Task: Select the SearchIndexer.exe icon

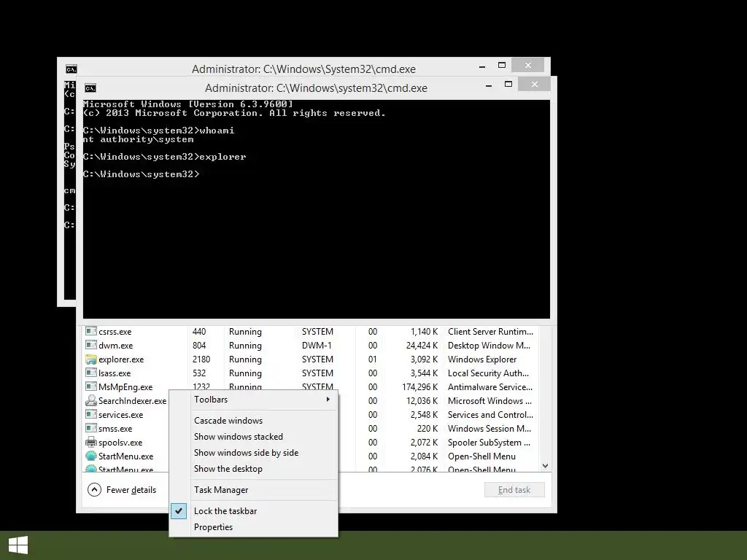Action: click(x=91, y=400)
